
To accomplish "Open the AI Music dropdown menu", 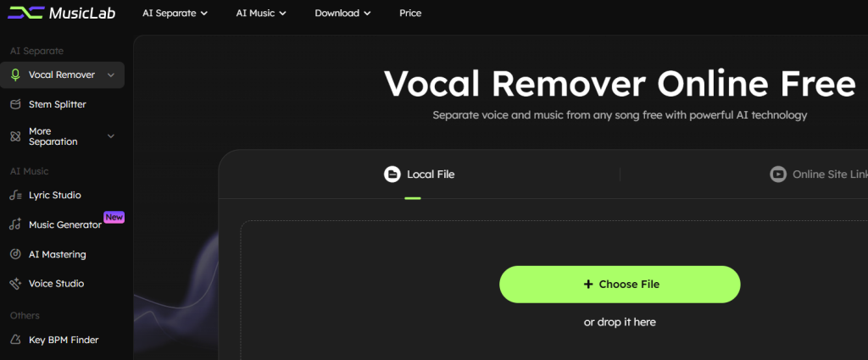I will 261,14.
